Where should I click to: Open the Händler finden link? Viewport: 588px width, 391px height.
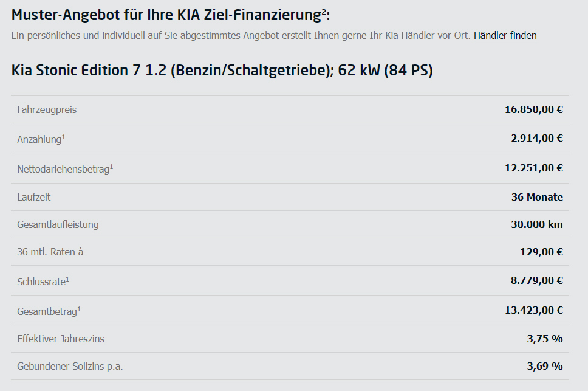tap(505, 35)
